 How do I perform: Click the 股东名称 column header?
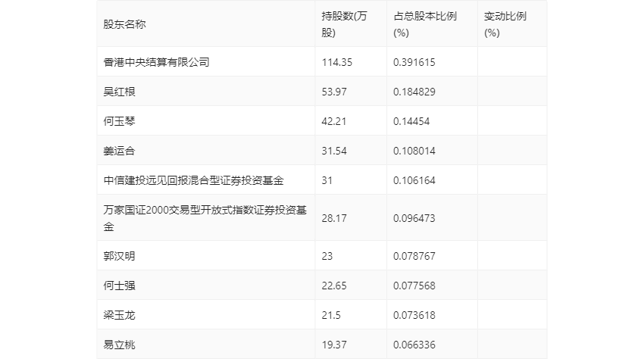click(124, 24)
